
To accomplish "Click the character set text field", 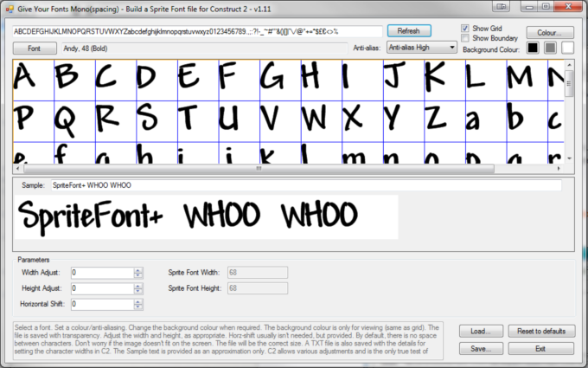I will [197, 31].
